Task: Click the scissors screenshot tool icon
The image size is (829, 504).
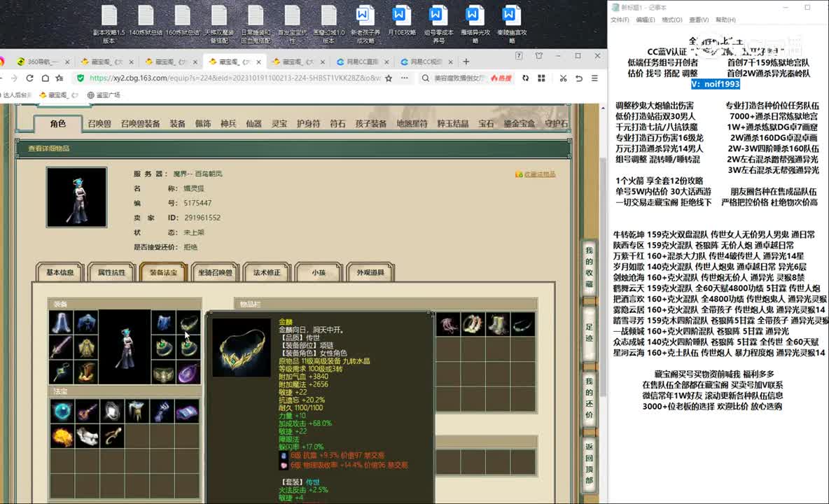Action: pyautogui.click(x=563, y=78)
